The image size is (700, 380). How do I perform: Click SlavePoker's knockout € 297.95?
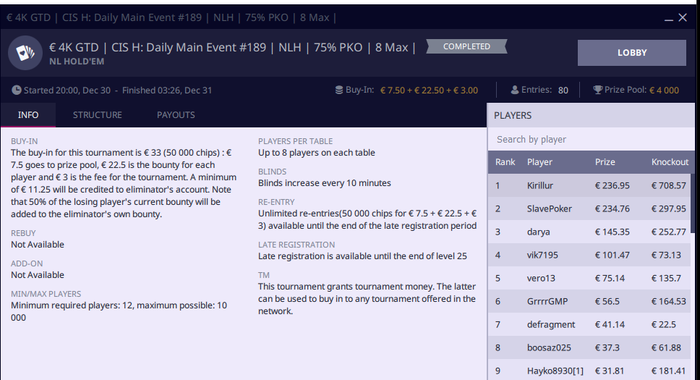click(x=668, y=209)
